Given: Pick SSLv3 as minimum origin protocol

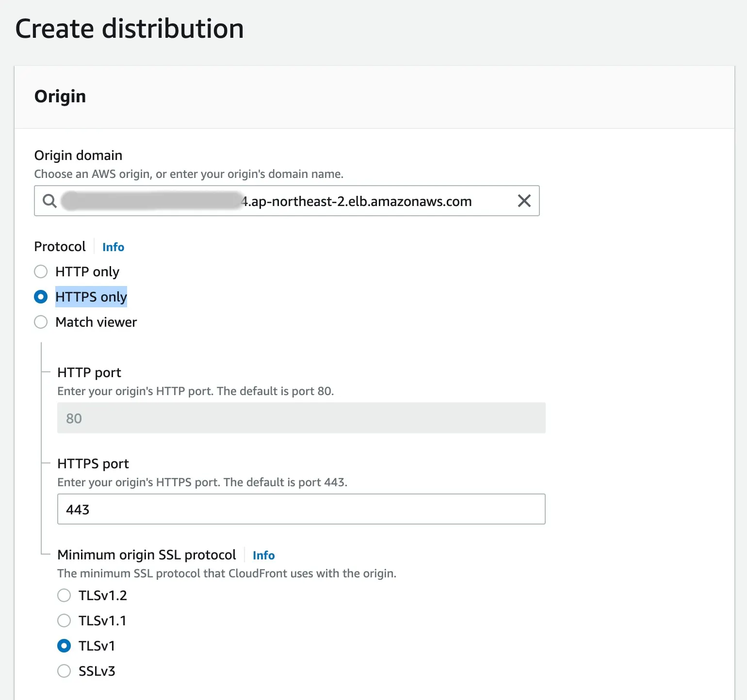Looking at the screenshot, I should click(64, 671).
